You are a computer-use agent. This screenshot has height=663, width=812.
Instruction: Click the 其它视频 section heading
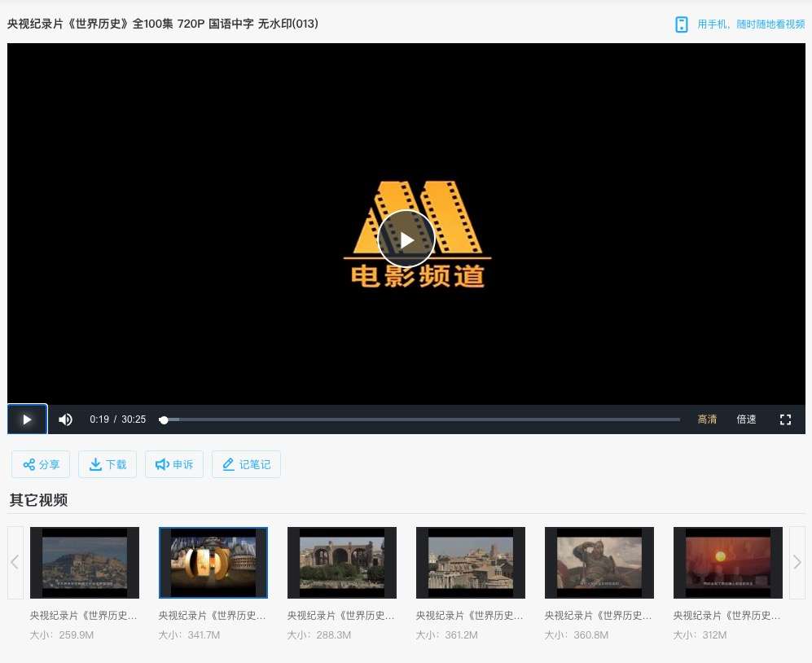coord(38,500)
